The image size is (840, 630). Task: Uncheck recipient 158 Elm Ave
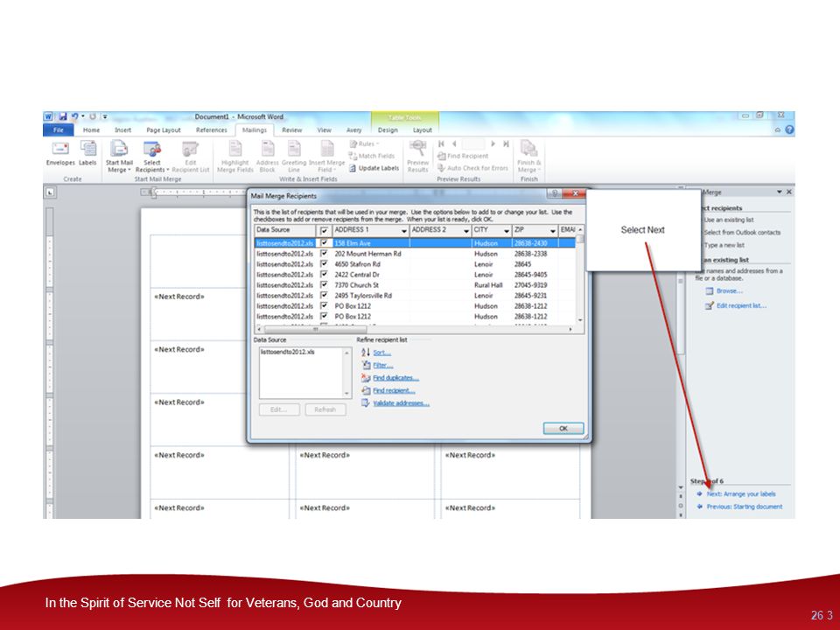pyautogui.click(x=324, y=242)
